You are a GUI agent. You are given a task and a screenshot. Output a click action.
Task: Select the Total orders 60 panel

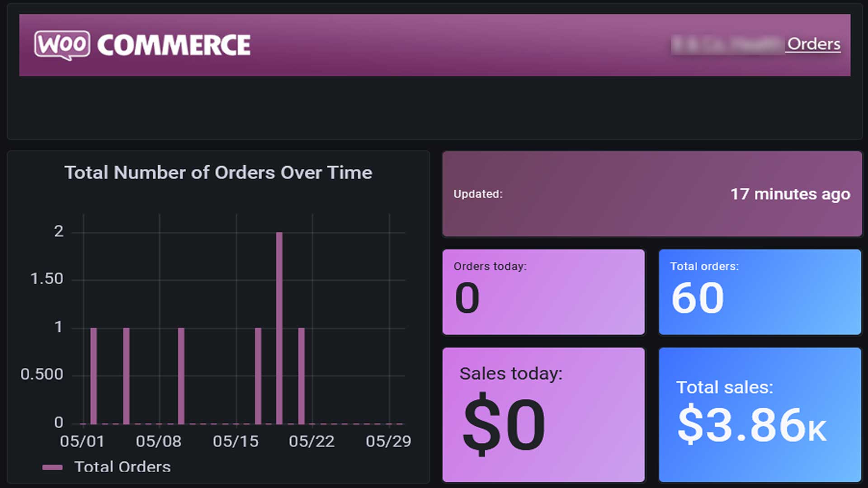point(760,292)
